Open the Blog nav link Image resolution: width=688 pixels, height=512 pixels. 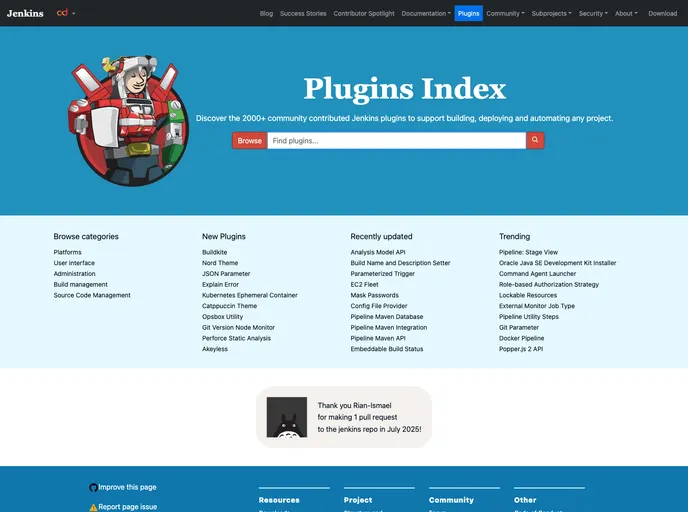tap(266, 14)
